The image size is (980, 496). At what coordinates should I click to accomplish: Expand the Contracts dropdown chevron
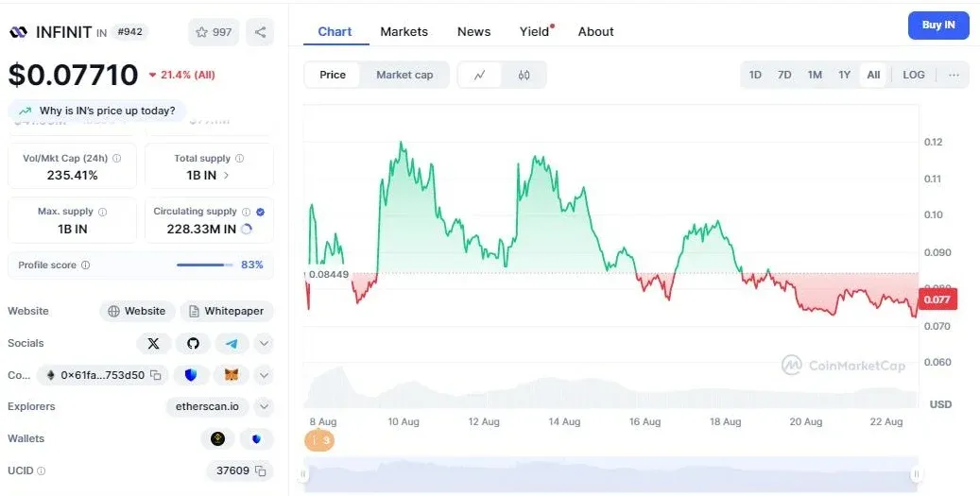click(264, 375)
